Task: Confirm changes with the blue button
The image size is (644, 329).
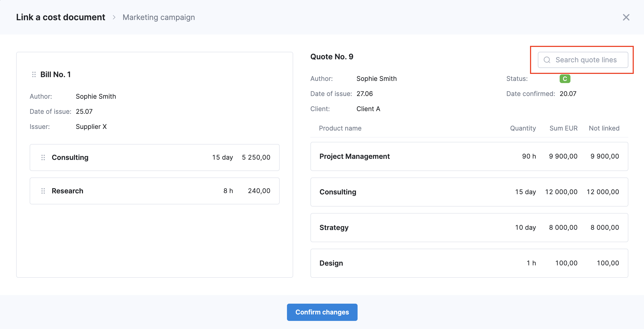Action: click(322, 312)
